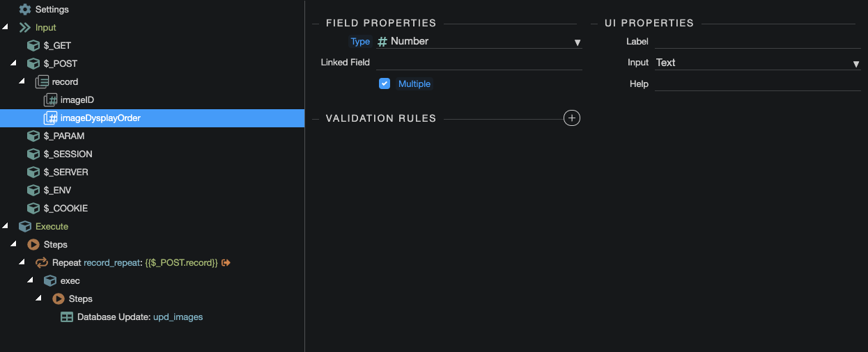This screenshot has height=352, width=868.
Task: Select the $_SESSION tree item
Action: pyautogui.click(x=68, y=154)
